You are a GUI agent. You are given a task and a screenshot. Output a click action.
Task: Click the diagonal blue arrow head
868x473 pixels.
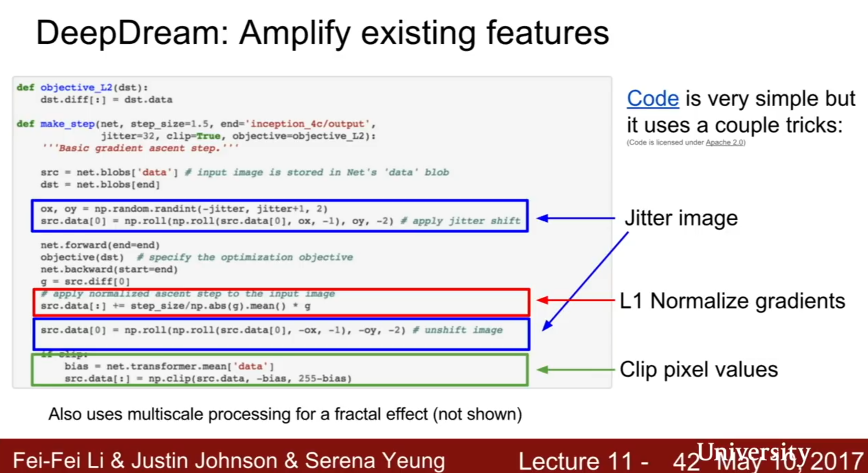point(547,325)
